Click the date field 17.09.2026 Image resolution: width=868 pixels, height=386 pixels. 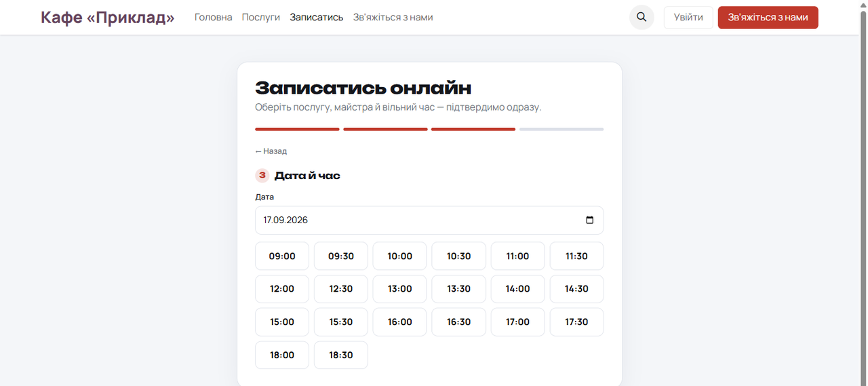tap(429, 220)
